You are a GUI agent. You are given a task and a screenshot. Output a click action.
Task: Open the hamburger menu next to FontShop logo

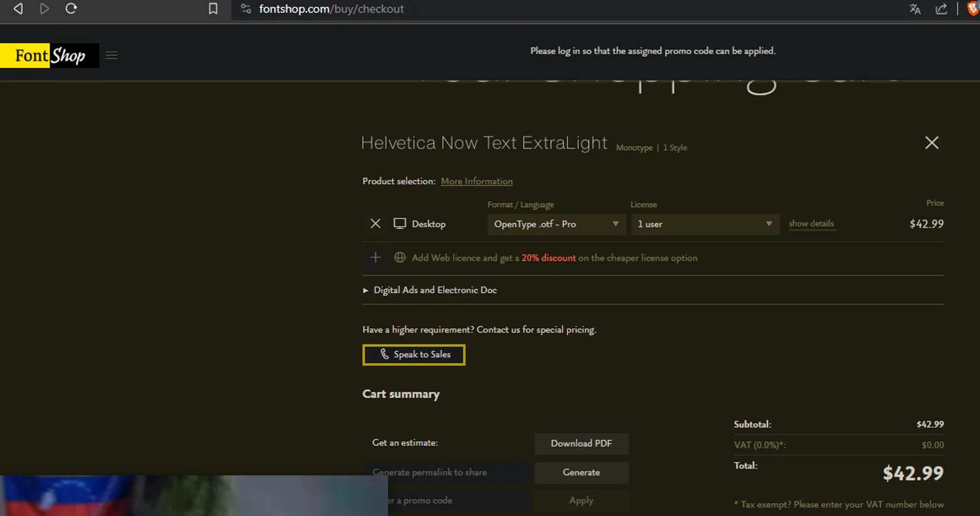point(112,56)
